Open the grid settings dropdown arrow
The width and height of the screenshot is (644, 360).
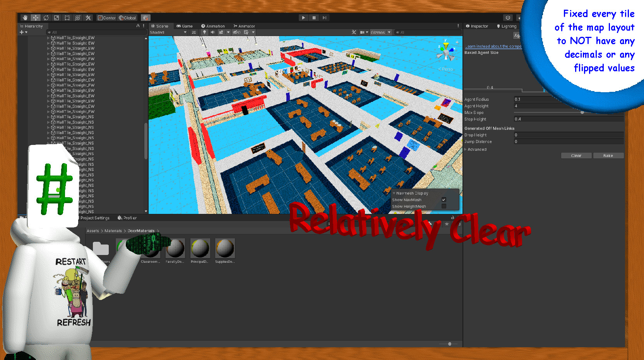[253, 32]
